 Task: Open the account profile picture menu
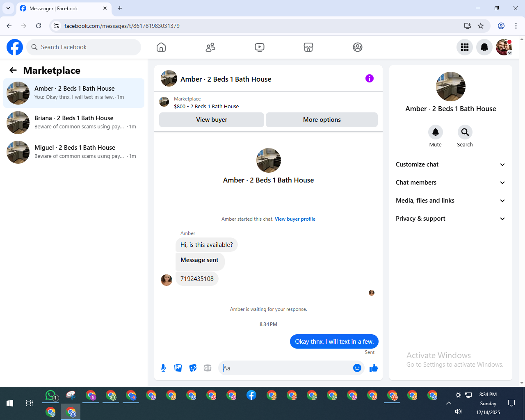click(x=504, y=47)
